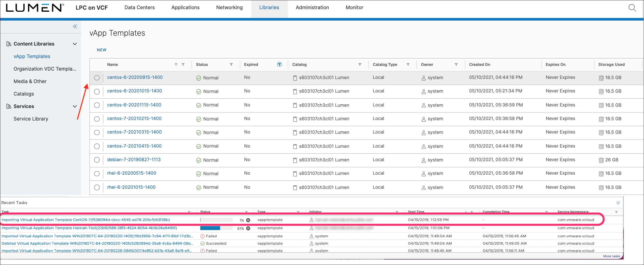The height and width of the screenshot is (265, 644).
Task: Click Content Libraries books icon
Action: [x=9, y=44]
